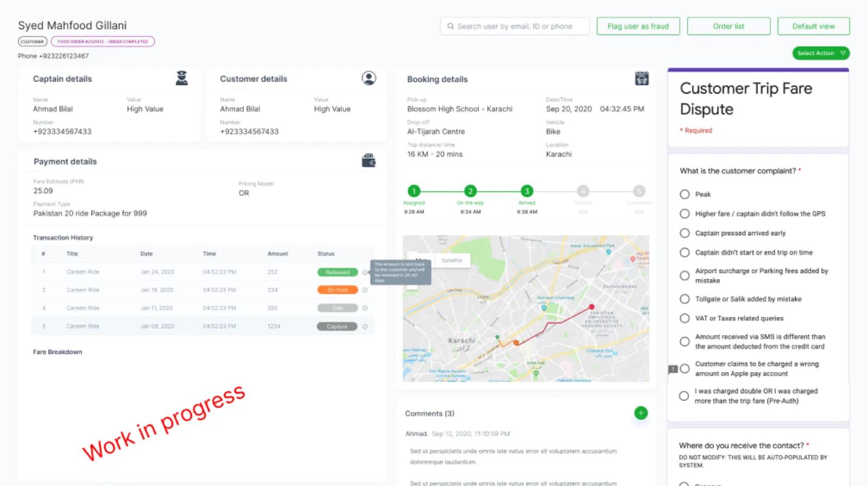
Task: Click the Title column header
Action: [72, 254]
